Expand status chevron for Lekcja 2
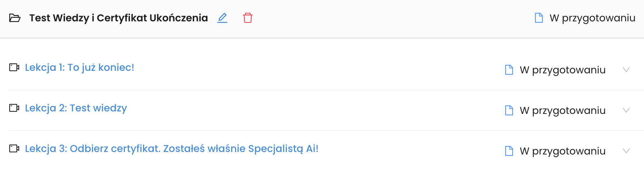The width and height of the screenshot is (644, 173). click(626, 110)
